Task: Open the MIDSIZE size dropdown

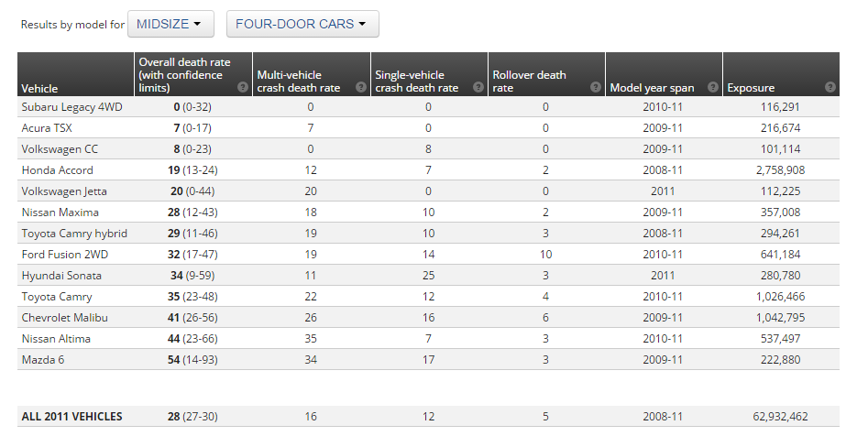Action: pyautogui.click(x=170, y=24)
